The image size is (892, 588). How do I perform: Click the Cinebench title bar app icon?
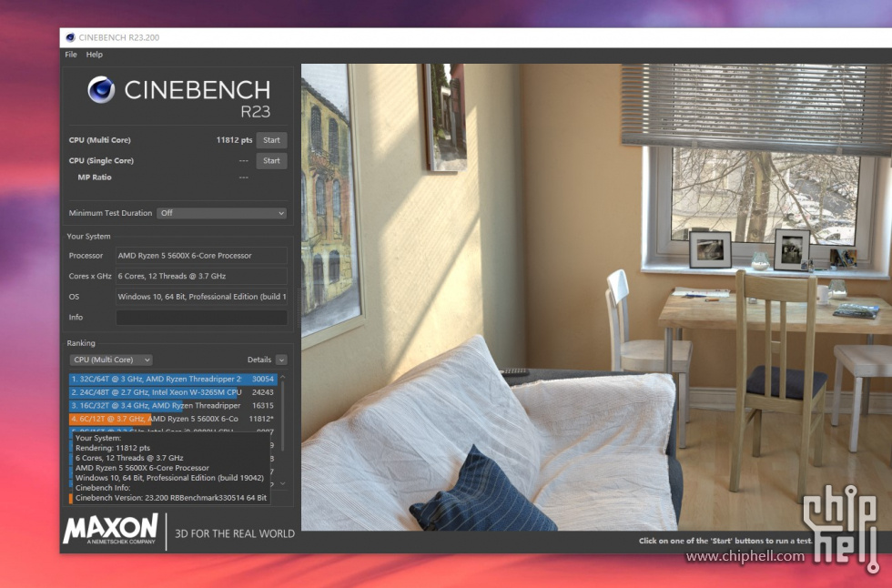pos(71,37)
